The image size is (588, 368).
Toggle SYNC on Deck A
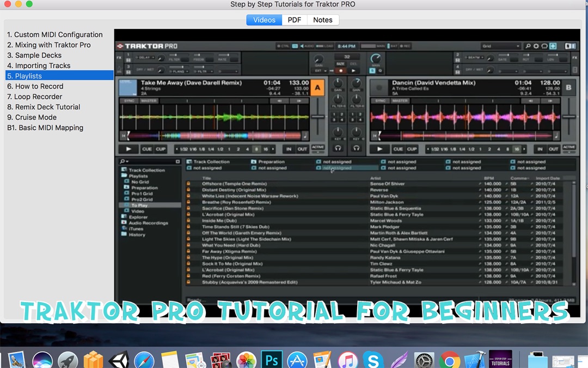pos(129,101)
